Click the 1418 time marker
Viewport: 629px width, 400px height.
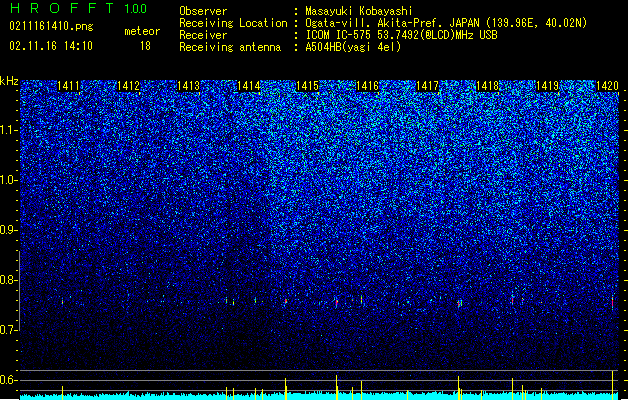(x=487, y=86)
